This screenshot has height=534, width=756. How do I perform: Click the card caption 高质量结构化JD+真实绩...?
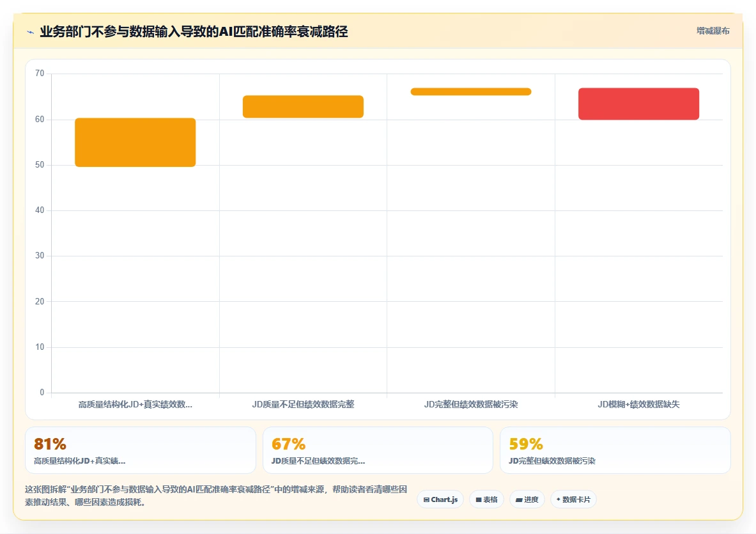(79, 460)
